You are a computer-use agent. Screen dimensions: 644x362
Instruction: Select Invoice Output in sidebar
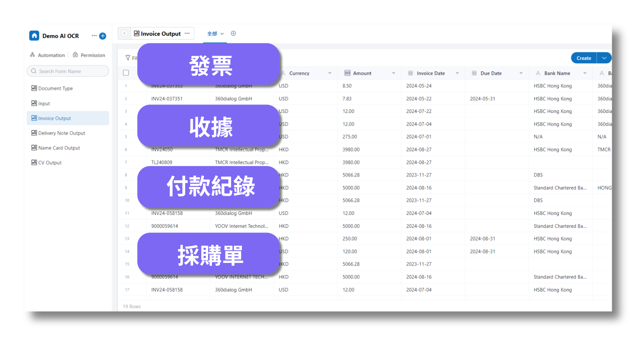[68, 118]
